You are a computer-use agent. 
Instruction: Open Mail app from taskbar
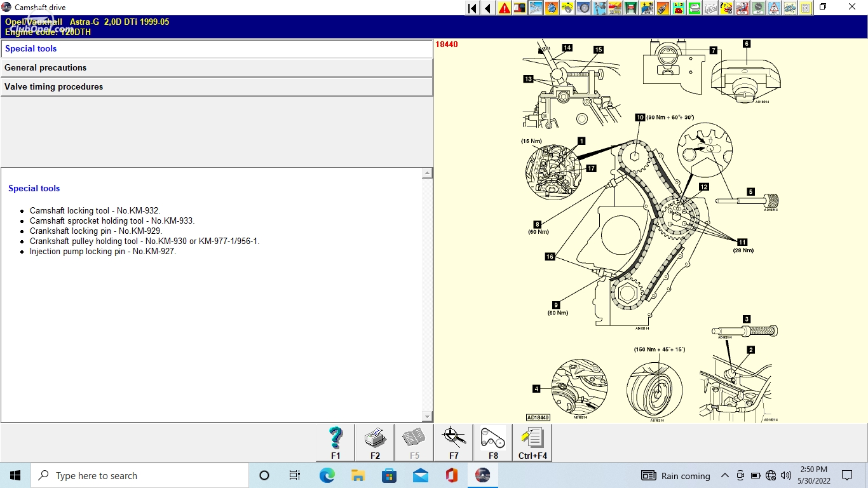point(420,475)
